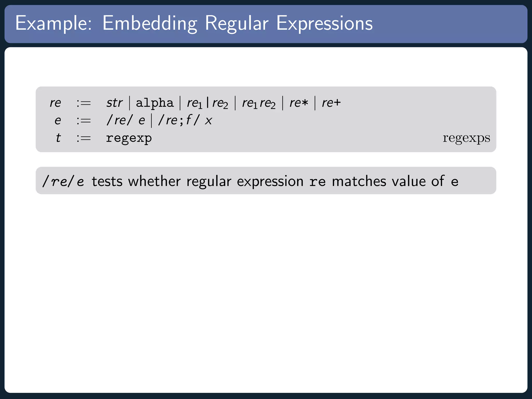532x399 pixels.
Task: Click the words 'tests whether' in the description
Action: [136, 181]
